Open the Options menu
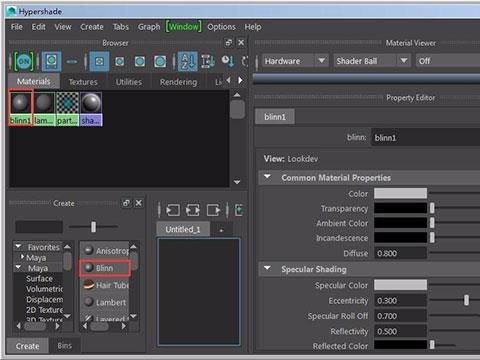Viewport: 480px width, 360px height. [x=221, y=27]
